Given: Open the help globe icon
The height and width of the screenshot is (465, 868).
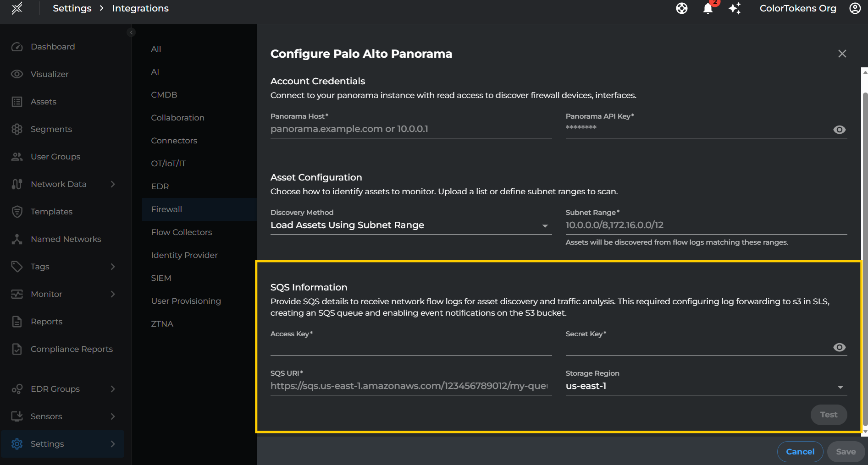Looking at the screenshot, I should click(681, 8).
